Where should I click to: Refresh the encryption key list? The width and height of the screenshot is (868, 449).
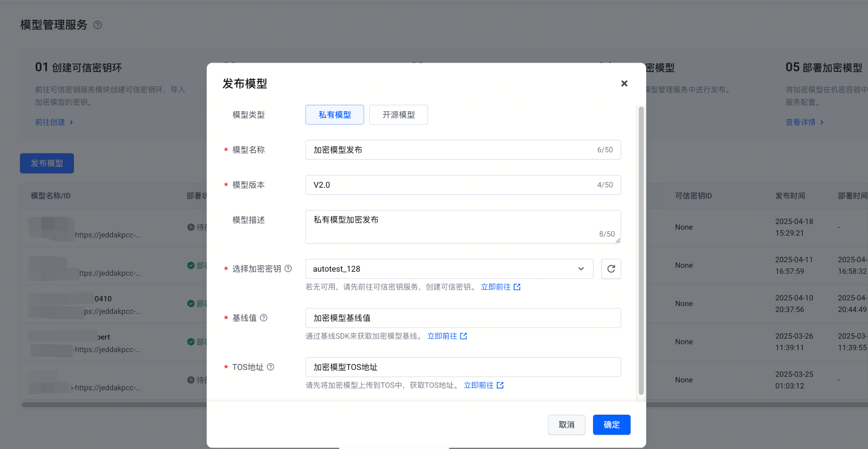point(611,269)
